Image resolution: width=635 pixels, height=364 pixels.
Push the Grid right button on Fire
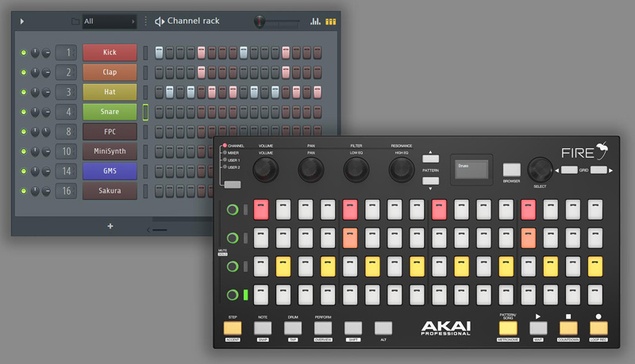click(598, 170)
